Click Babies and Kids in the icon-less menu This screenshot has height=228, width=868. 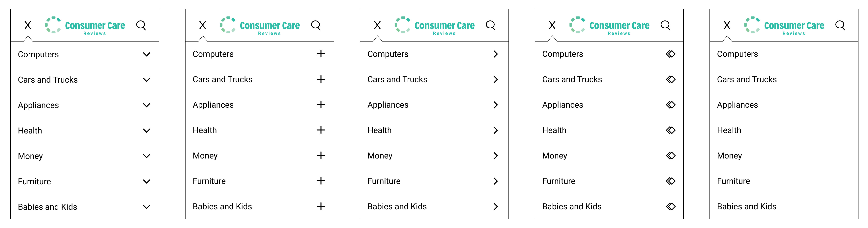tap(746, 206)
